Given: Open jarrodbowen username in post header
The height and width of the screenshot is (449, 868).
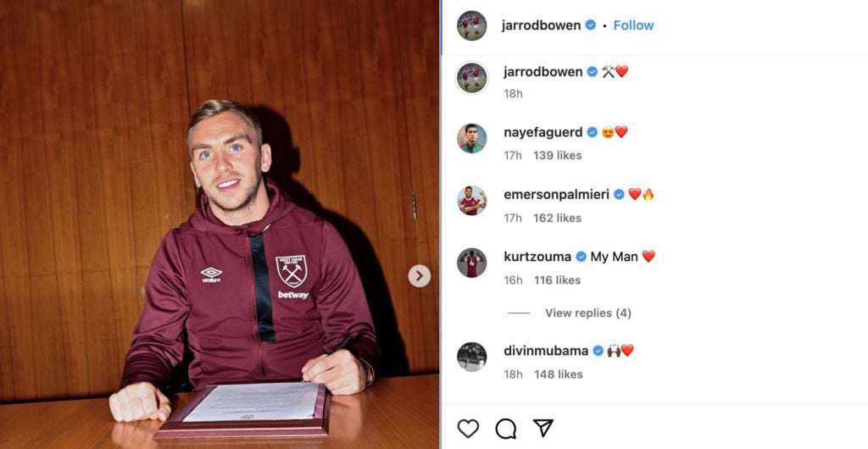Looking at the screenshot, I should pos(541,25).
